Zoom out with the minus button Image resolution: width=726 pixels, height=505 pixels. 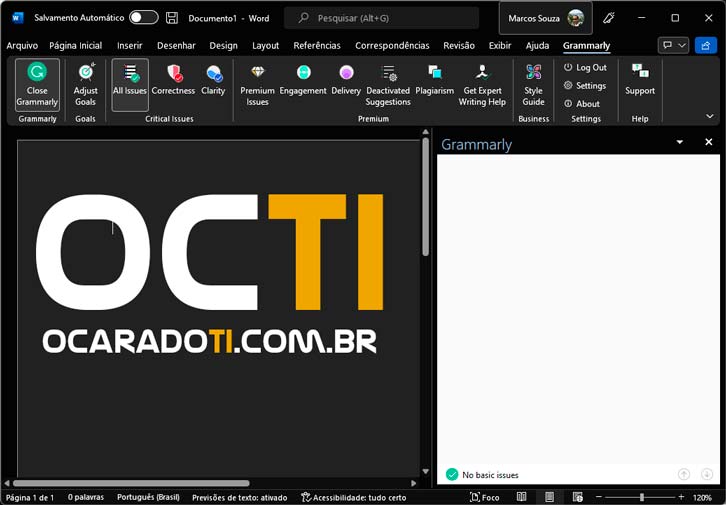[597, 497]
